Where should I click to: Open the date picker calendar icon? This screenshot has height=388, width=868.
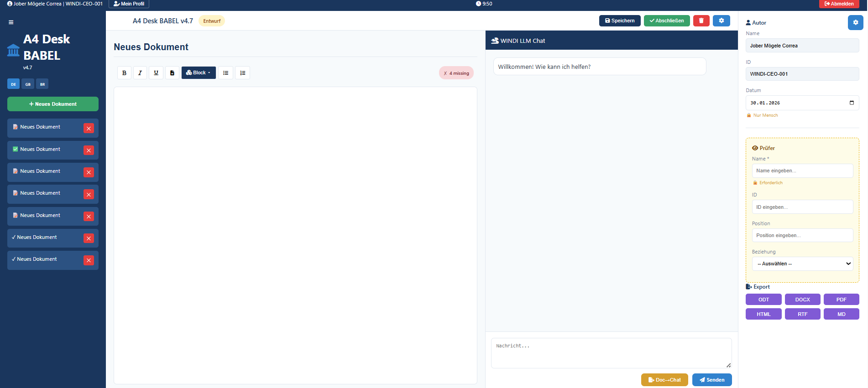852,103
